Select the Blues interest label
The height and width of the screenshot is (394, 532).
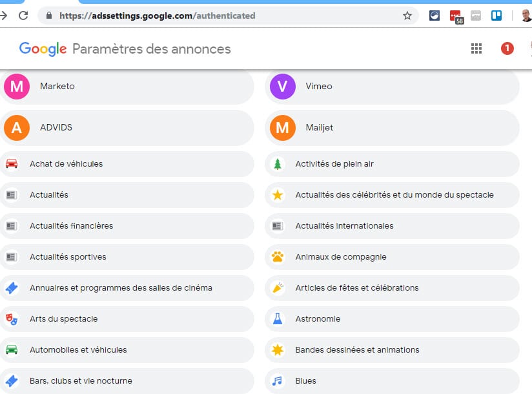click(305, 381)
